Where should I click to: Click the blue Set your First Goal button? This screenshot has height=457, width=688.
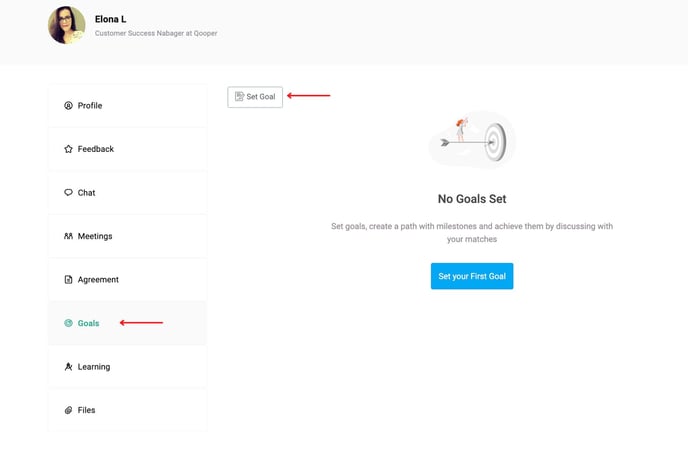tap(471, 276)
